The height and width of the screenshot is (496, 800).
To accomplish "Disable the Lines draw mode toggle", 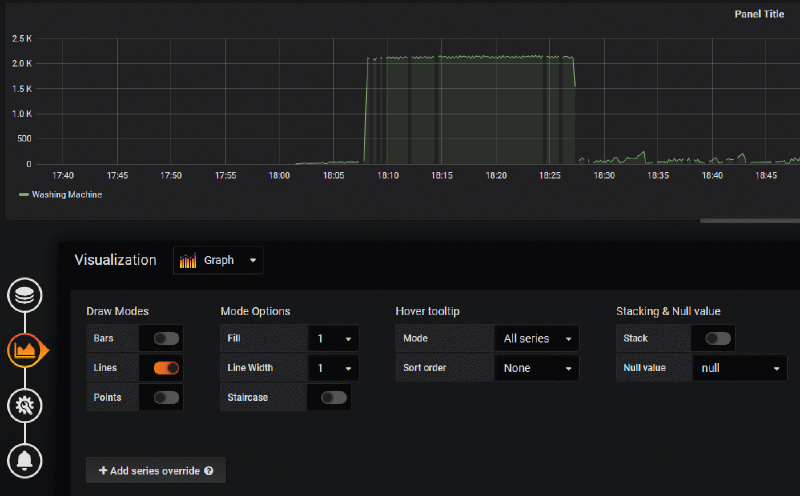I will (x=166, y=368).
